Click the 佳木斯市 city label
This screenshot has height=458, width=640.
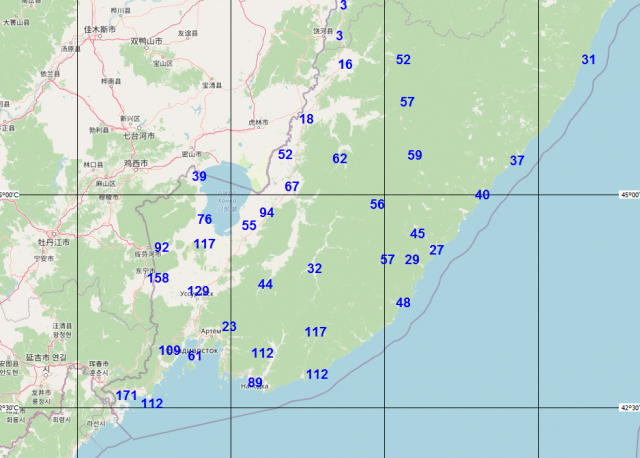(x=98, y=30)
